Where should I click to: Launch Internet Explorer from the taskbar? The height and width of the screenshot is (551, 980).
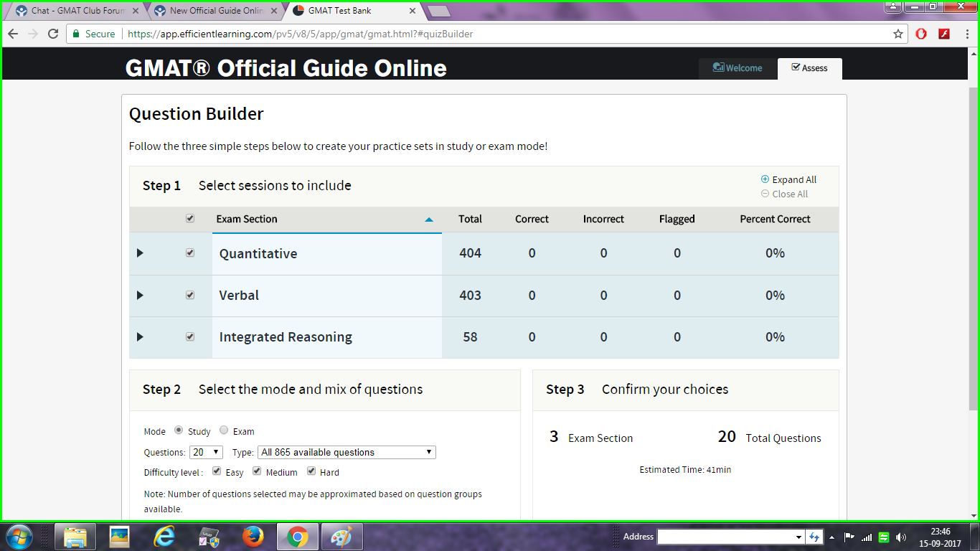coord(164,537)
